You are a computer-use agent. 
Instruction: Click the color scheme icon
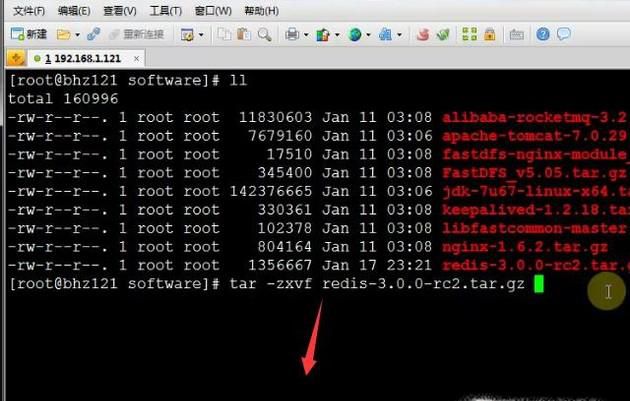[323, 35]
